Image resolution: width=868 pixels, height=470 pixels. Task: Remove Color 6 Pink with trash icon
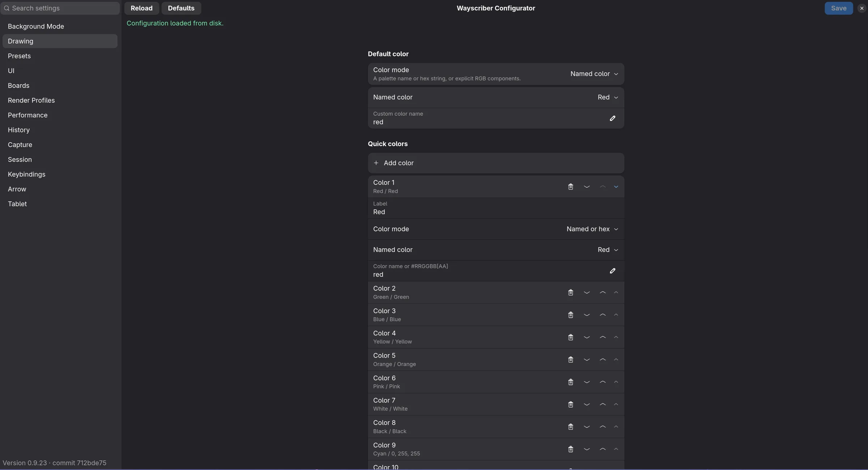(571, 382)
